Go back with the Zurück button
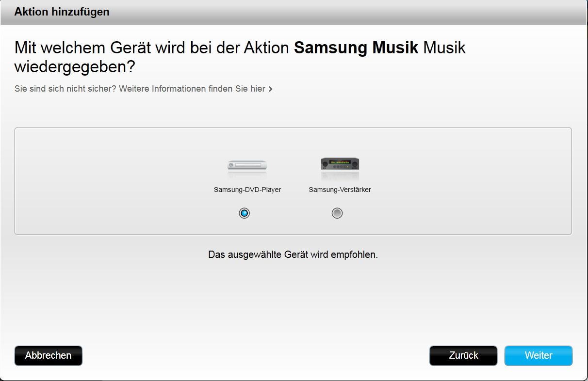The width and height of the screenshot is (588, 381). click(463, 355)
